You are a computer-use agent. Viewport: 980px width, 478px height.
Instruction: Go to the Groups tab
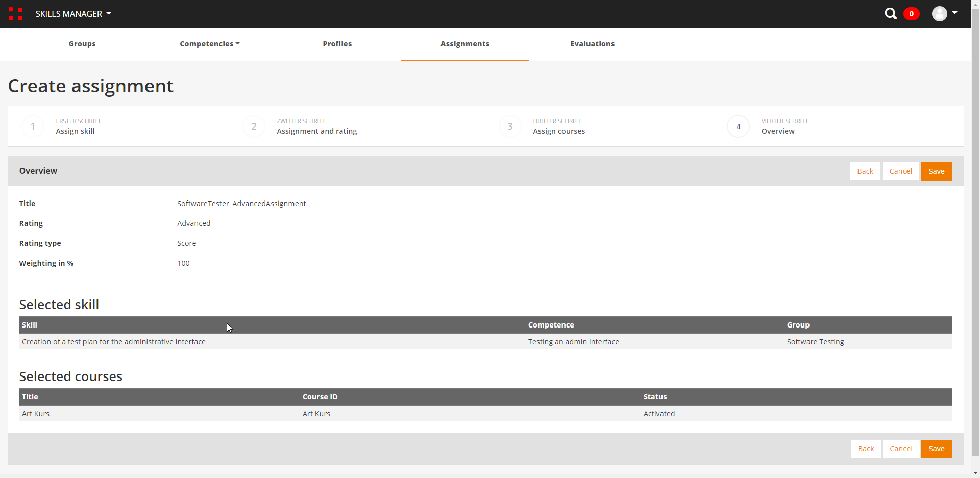click(x=82, y=44)
